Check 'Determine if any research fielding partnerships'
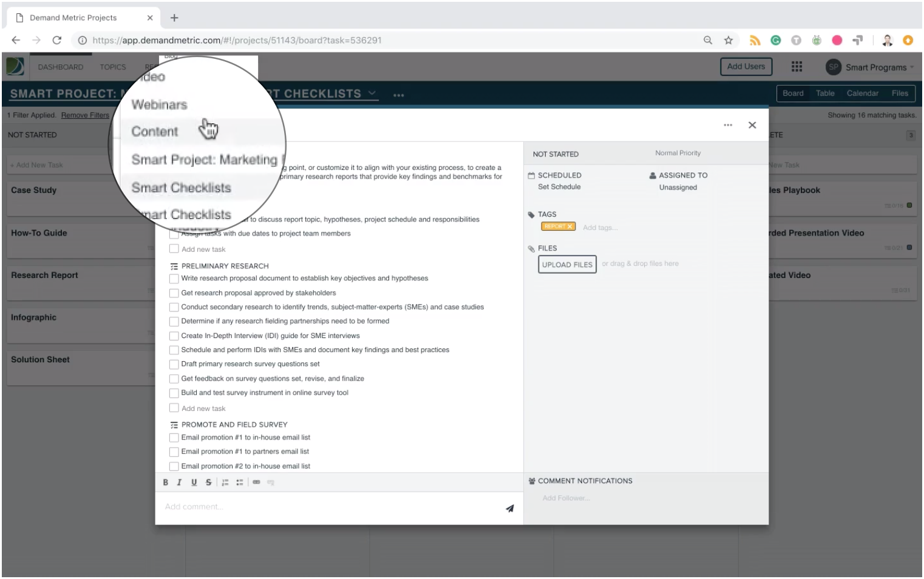 [x=174, y=322]
